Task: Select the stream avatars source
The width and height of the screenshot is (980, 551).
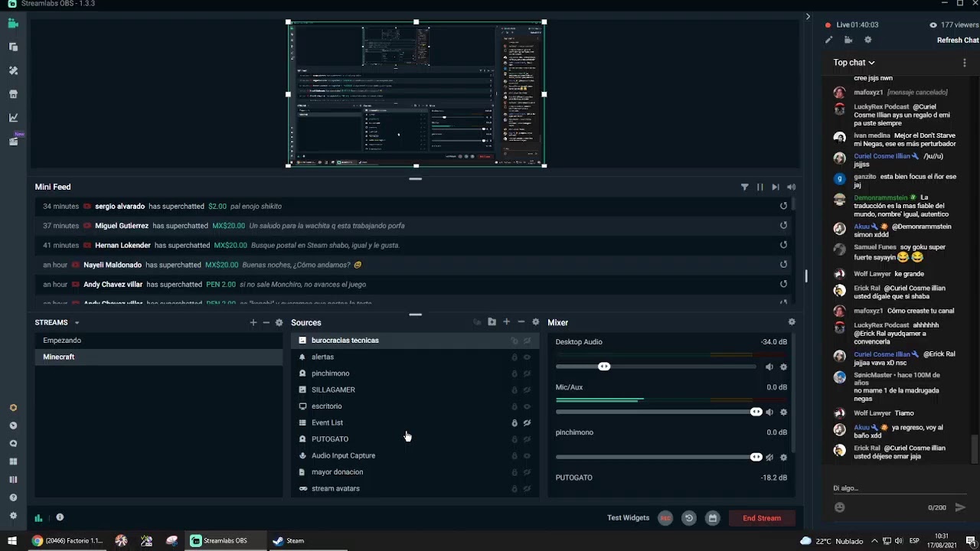Action: [x=415, y=488]
